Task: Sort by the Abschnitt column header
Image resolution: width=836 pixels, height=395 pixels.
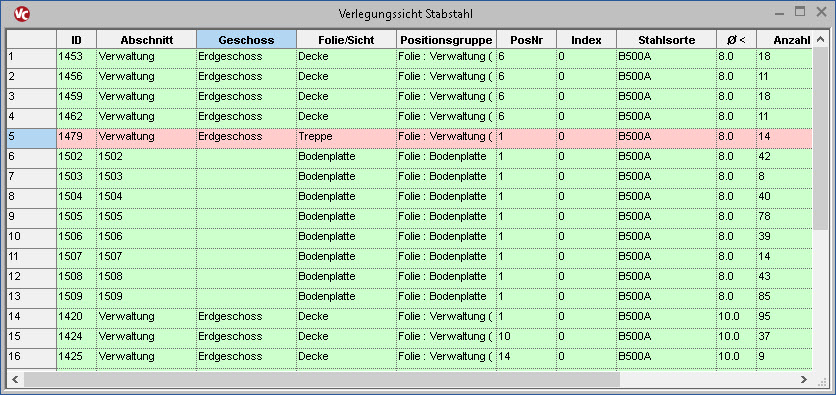Action: [x=147, y=40]
